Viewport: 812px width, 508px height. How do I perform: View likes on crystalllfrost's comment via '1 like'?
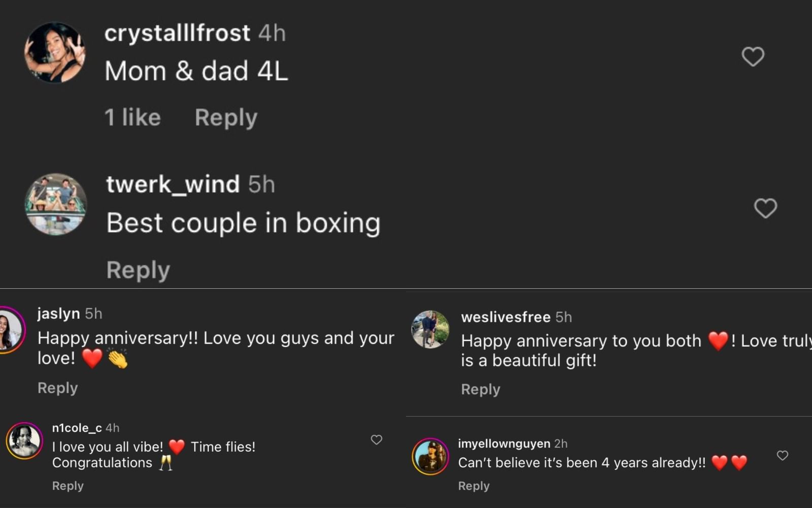pos(133,117)
